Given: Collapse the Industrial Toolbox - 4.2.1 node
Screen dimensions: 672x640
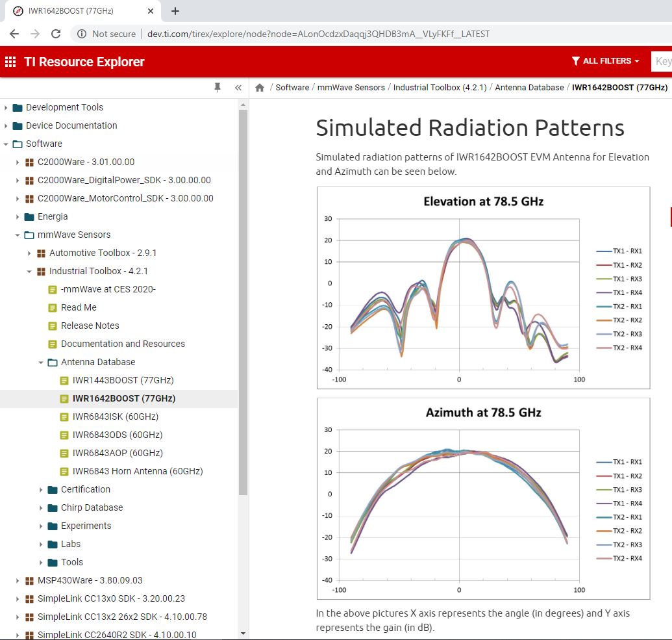Looking at the screenshot, I should 29,272.
